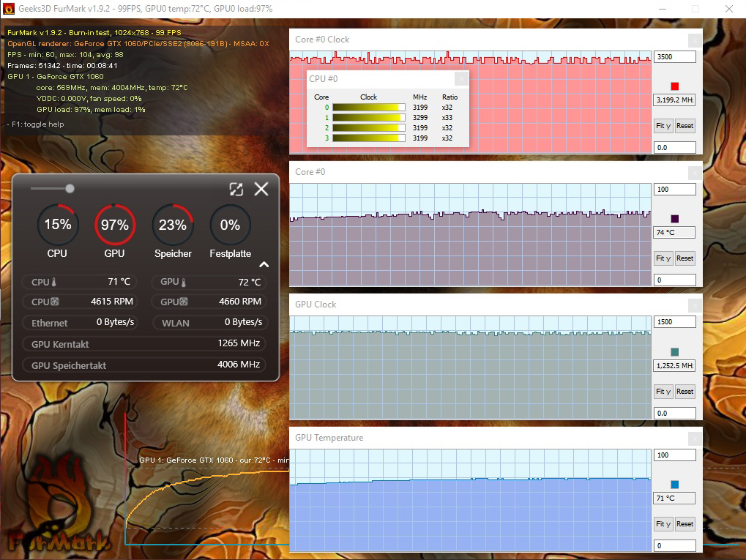Screen dimensions: 746x560
Task: Close the FurMark window
Action: 729,9
